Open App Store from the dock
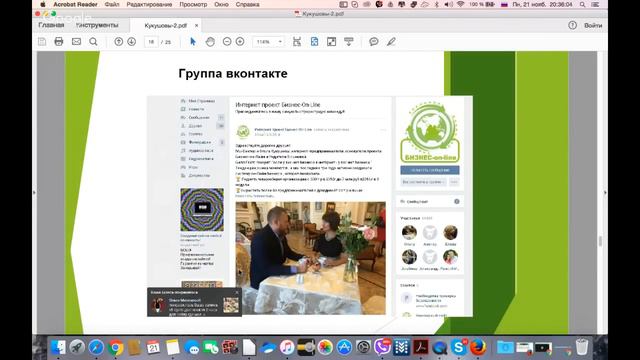 coord(344,347)
